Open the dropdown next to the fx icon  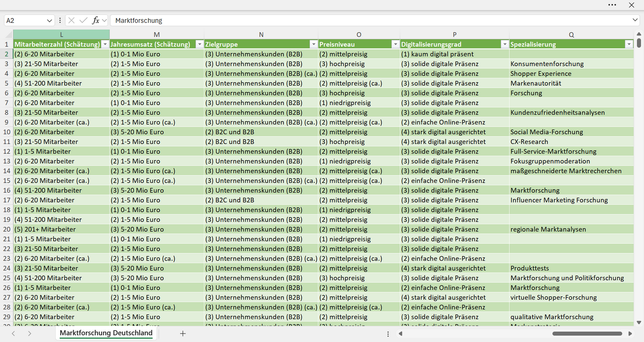(x=104, y=21)
